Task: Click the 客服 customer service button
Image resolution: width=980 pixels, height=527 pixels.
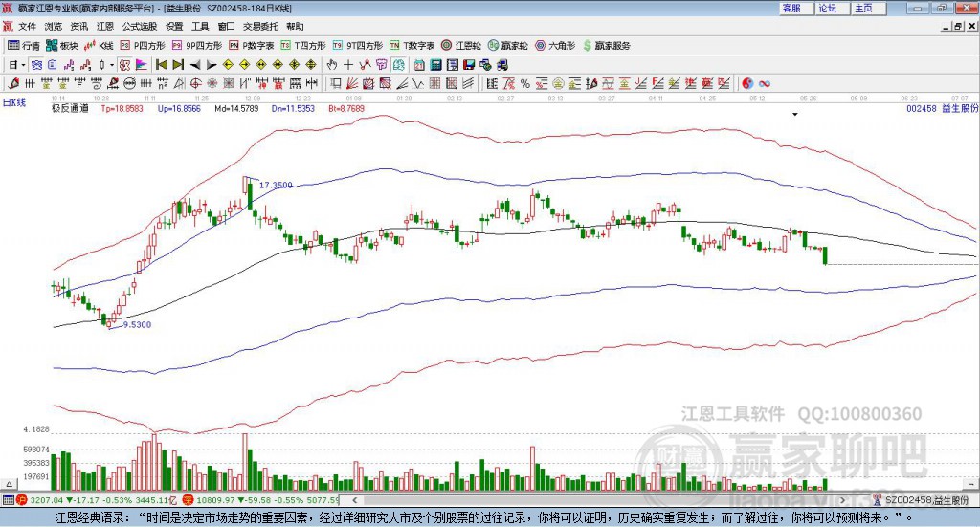Action: pyautogui.click(x=795, y=8)
